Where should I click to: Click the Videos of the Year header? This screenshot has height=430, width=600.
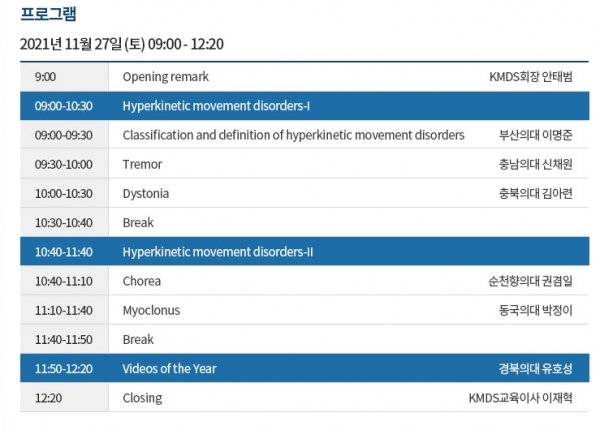click(x=169, y=369)
